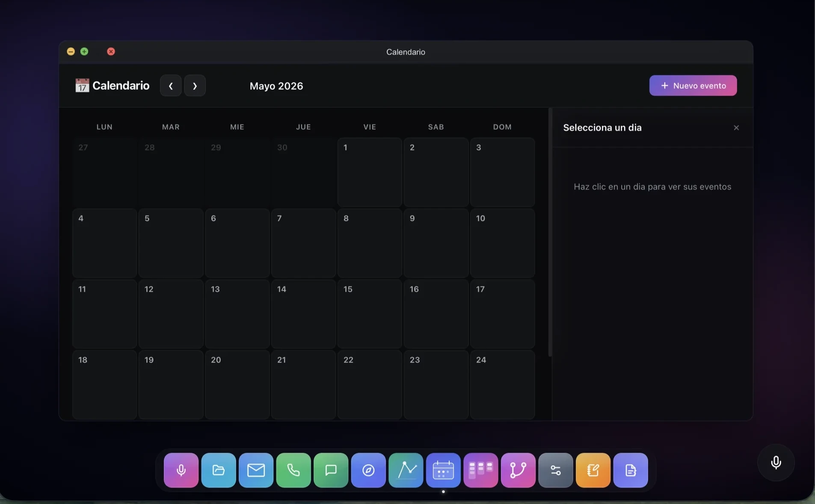The image size is (815, 504).
Task: Open the document dock icon
Action: coord(631,470)
